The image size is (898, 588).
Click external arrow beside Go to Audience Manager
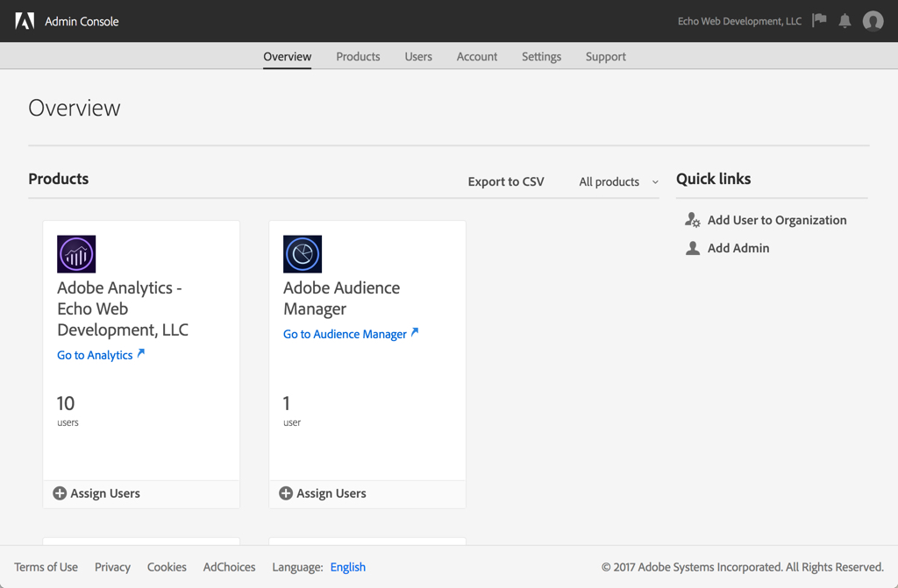pyautogui.click(x=415, y=331)
